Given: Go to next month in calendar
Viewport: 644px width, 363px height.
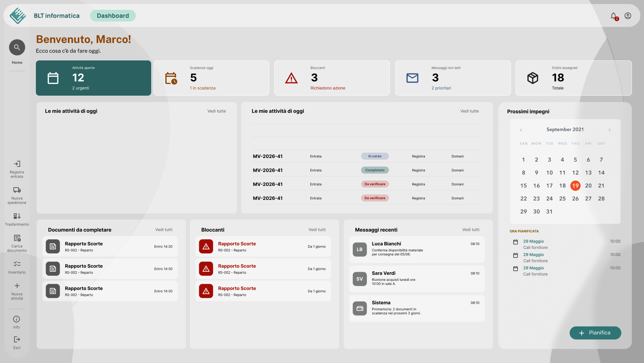Looking at the screenshot, I should pyautogui.click(x=609, y=130).
